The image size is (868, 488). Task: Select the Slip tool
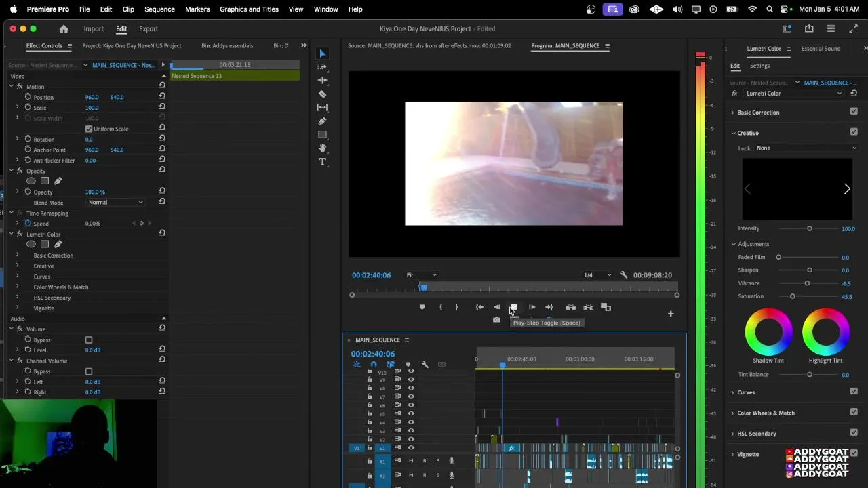pyautogui.click(x=323, y=108)
